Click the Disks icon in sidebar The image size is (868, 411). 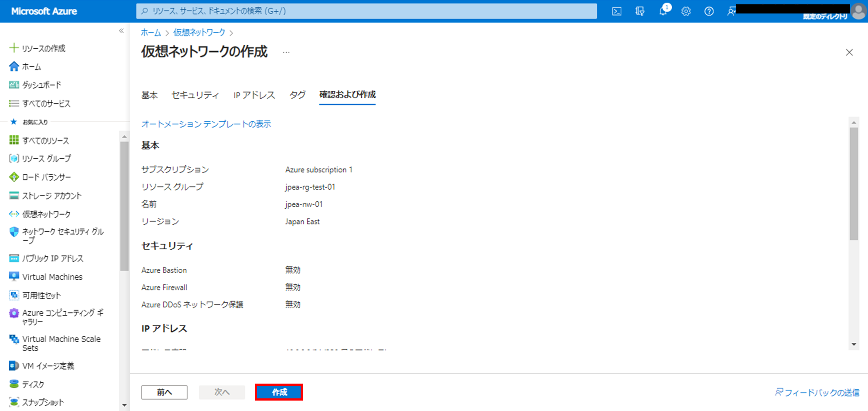[14, 384]
